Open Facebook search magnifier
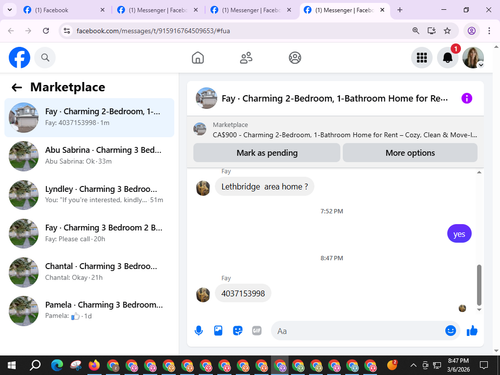 pos(45,58)
